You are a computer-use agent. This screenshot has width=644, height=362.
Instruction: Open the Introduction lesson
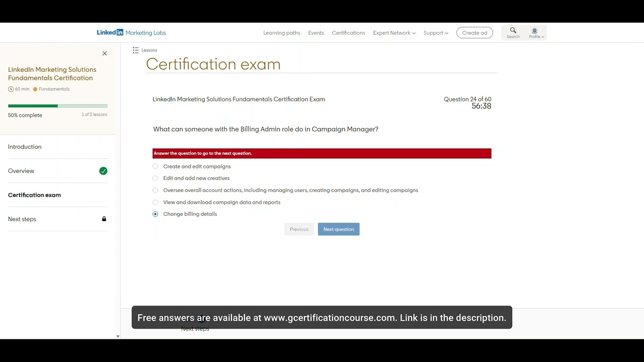tap(58, 147)
